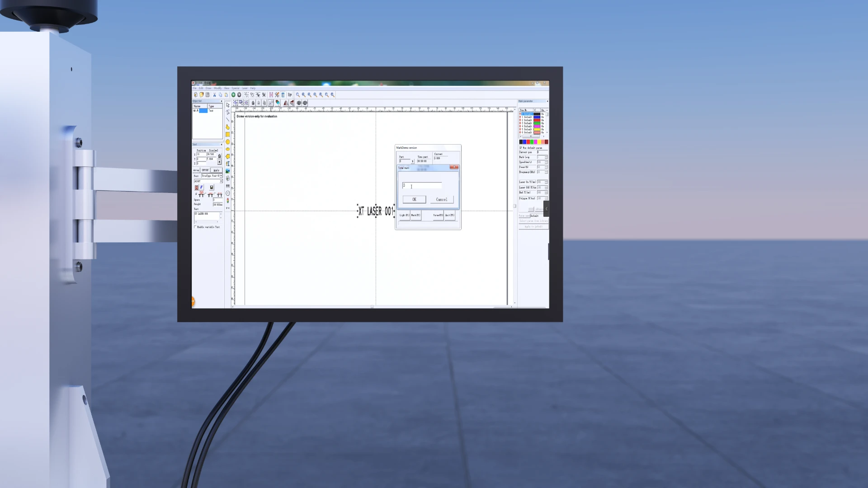Select the first text alignment radio button
The width and height of the screenshot is (868, 488).
[196, 194]
